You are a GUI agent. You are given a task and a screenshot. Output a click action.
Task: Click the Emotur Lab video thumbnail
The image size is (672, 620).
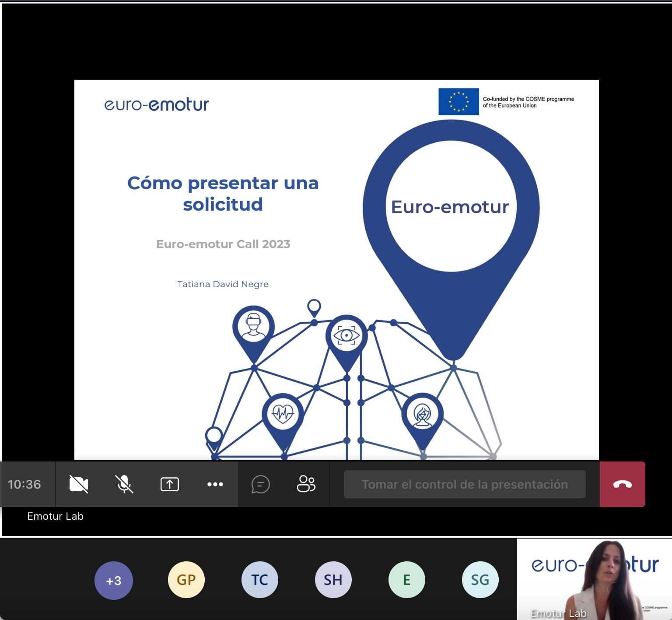(594, 579)
